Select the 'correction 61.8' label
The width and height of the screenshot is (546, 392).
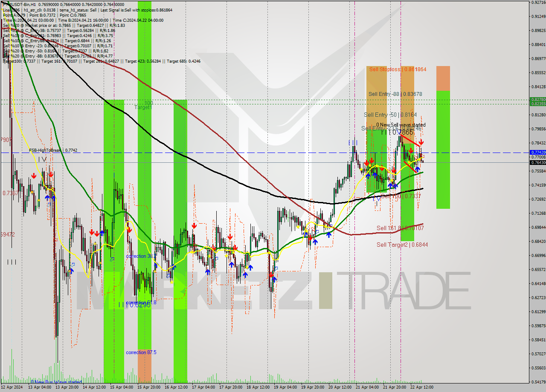click(x=141, y=303)
